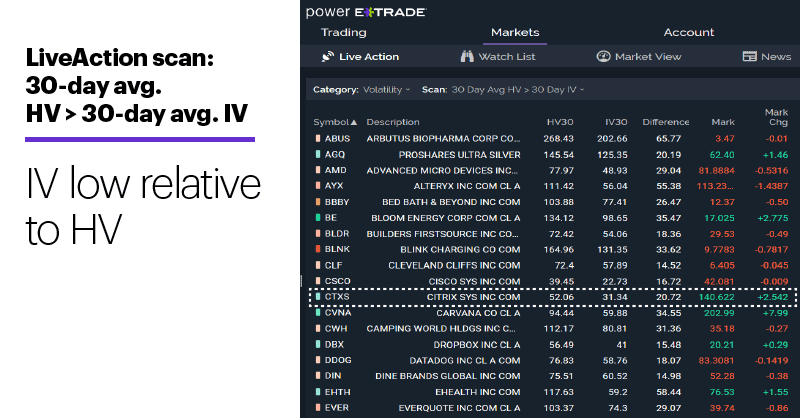The height and width of the screenshot is (418, 800).
Task: Select the BBBY symbol
Action: tap(337, 202)
